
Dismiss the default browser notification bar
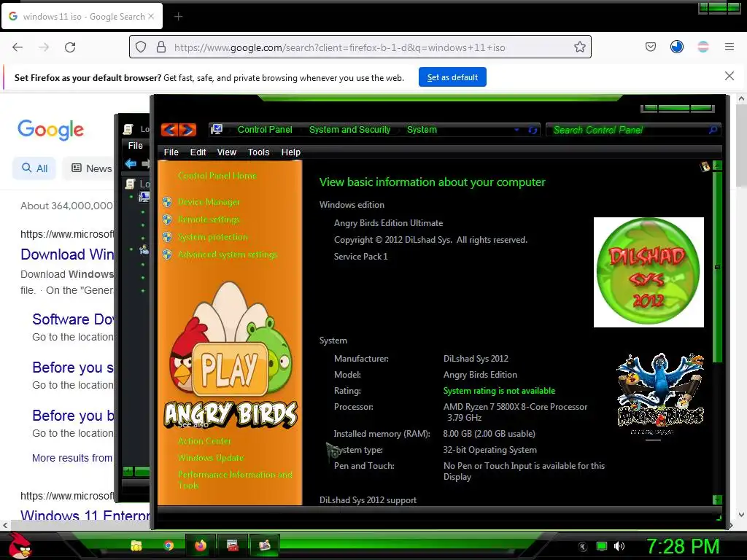(729, 76)
